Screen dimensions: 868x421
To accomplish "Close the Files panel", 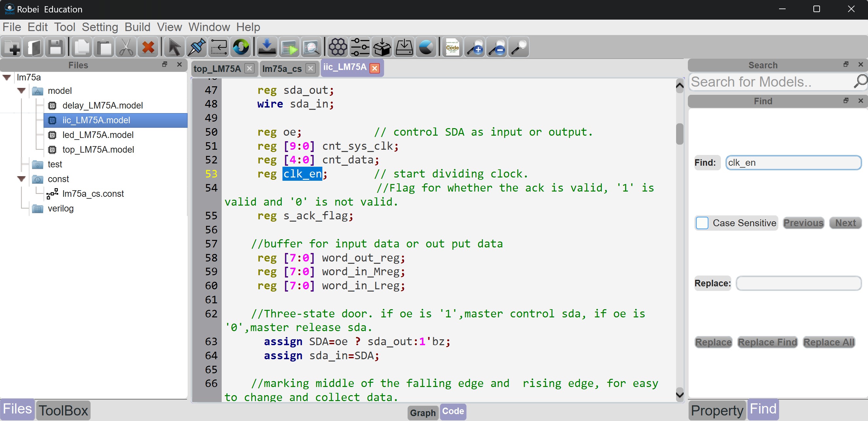I will 179,64.
